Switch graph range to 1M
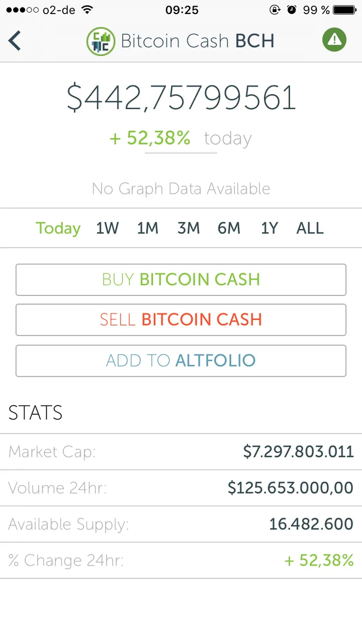Screen dimensions: 362x644 tap(148, 228)
